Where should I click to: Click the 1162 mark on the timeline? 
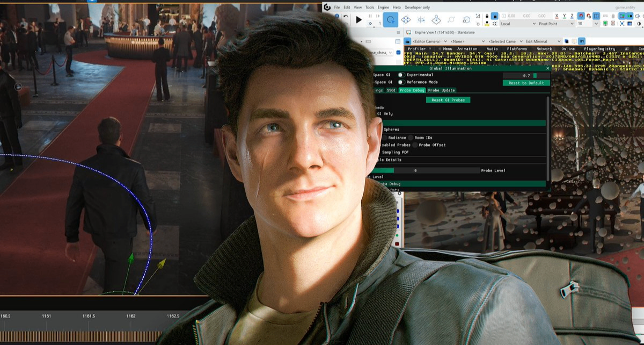click(x=130, y=316)
